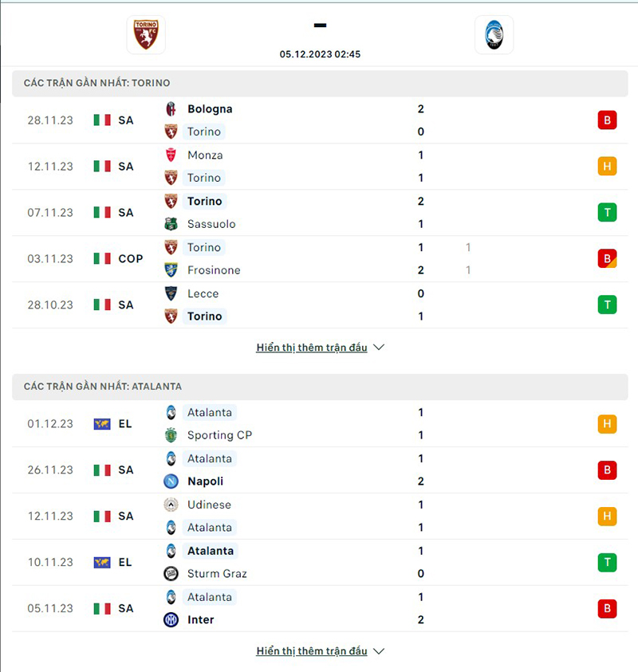Screen dimensions: 638x672
Task: Click the Atalanta club logo at the top
Action: tap(494, 34)
